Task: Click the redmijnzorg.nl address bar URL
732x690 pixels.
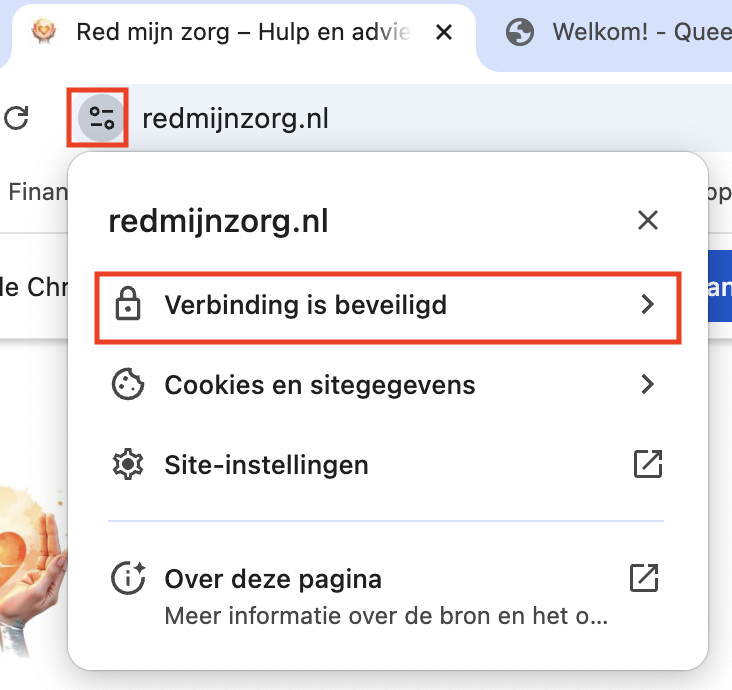Action: pyautogui.click(x=235, y=119)
